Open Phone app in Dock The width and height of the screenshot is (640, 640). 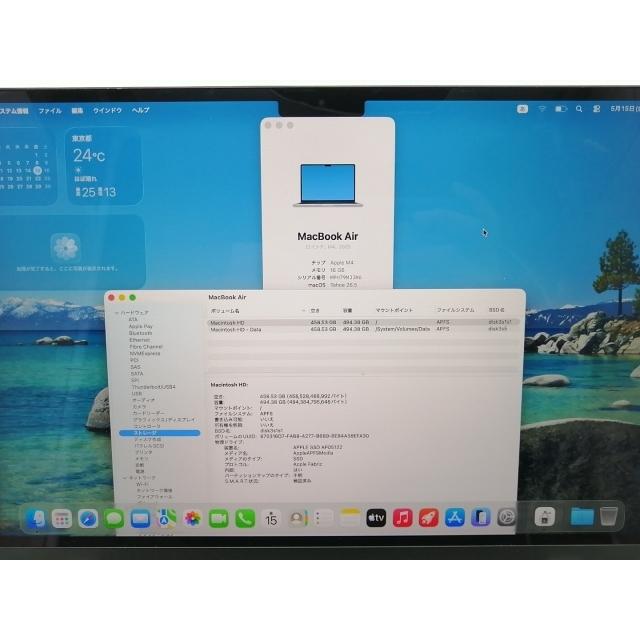coord(245,519)
